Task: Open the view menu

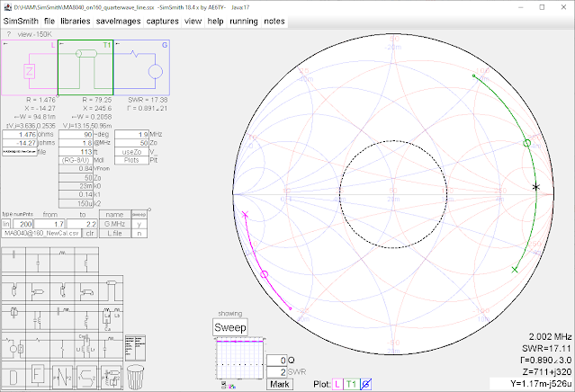Action: click(193, 22)
